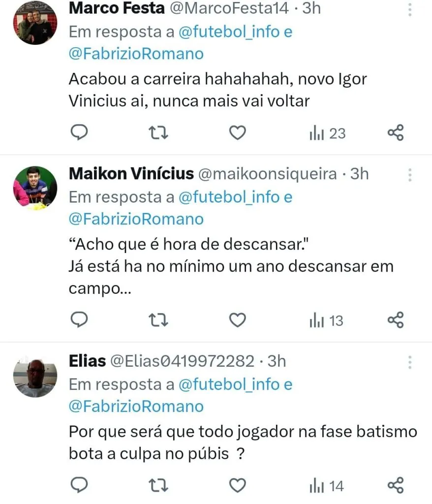Retweet Marco Festa's tweet
Screen dimensions: 432x504
159,133
